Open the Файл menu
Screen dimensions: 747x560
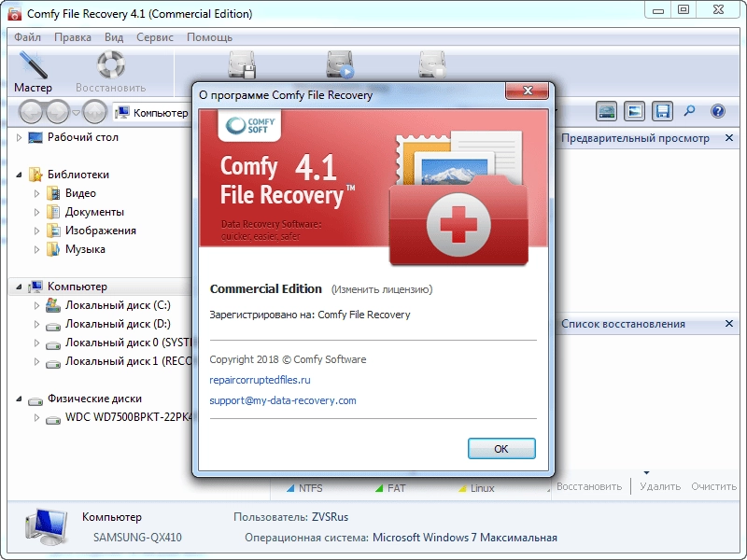[x=27, y=37]
